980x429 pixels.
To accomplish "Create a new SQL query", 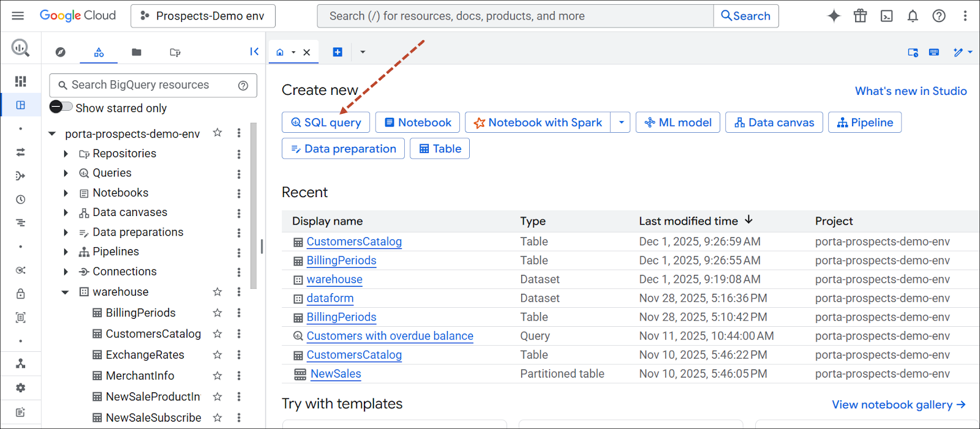I will pos(326,122).
